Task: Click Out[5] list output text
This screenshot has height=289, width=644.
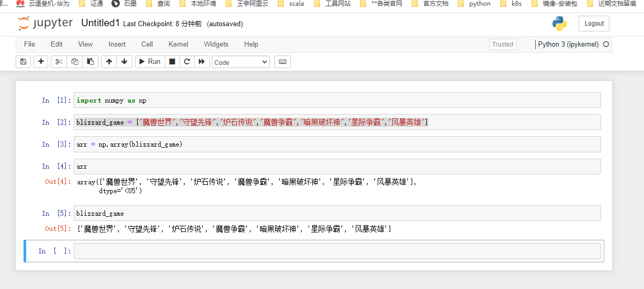Action: click(x=234, y=229)
